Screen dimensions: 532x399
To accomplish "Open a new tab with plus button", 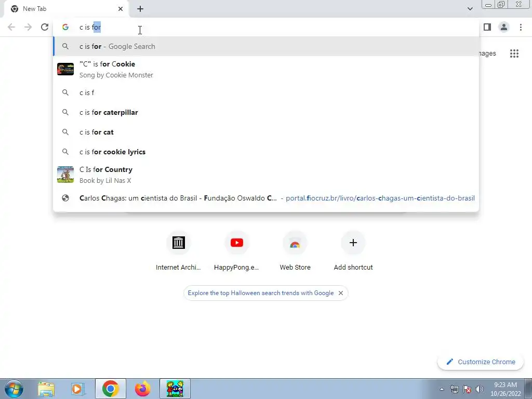I will pyautogui.click(x=140, y=9).
